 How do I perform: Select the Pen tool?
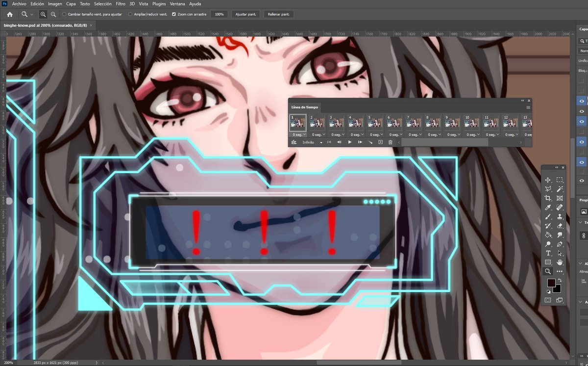[x=560, y=244]
